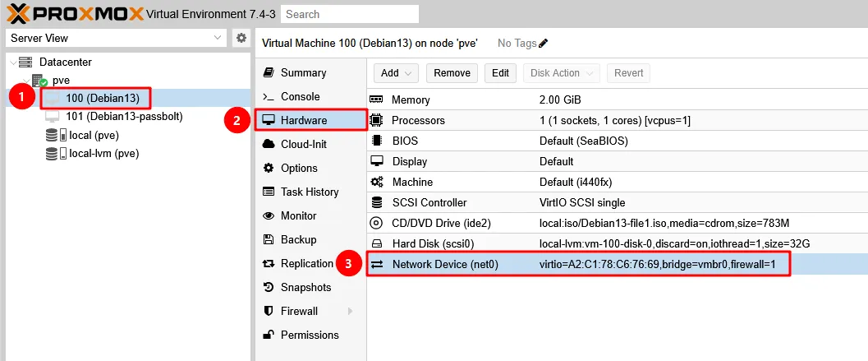Click the Machine gears icon

tap(376, 182)
